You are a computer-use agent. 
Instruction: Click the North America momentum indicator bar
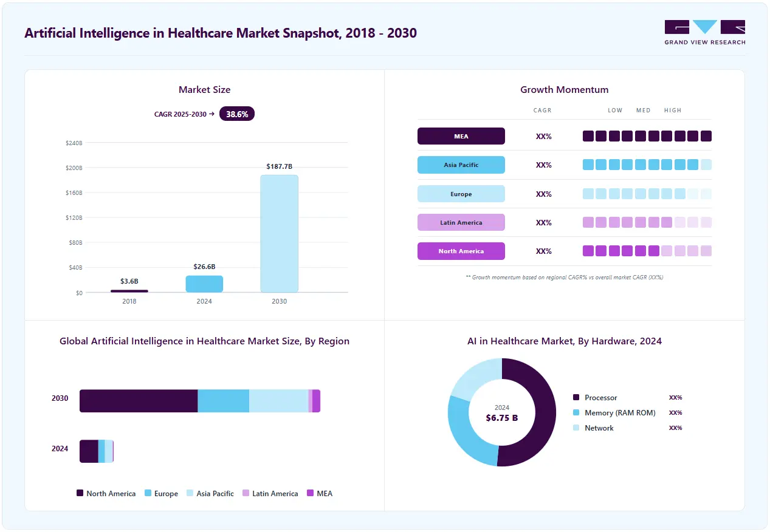click(647, 251)
